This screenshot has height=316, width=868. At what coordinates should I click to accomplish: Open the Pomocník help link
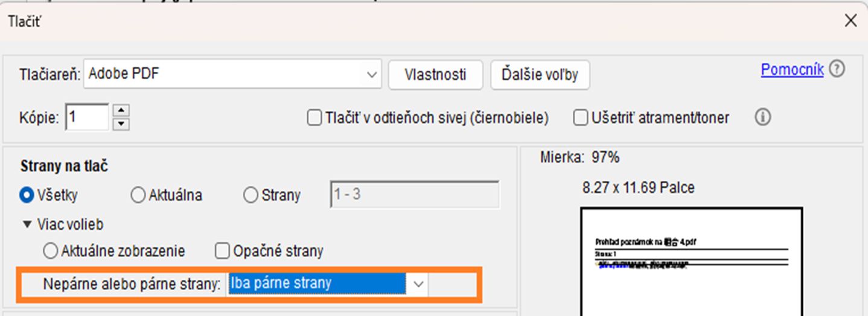[792, 69]
